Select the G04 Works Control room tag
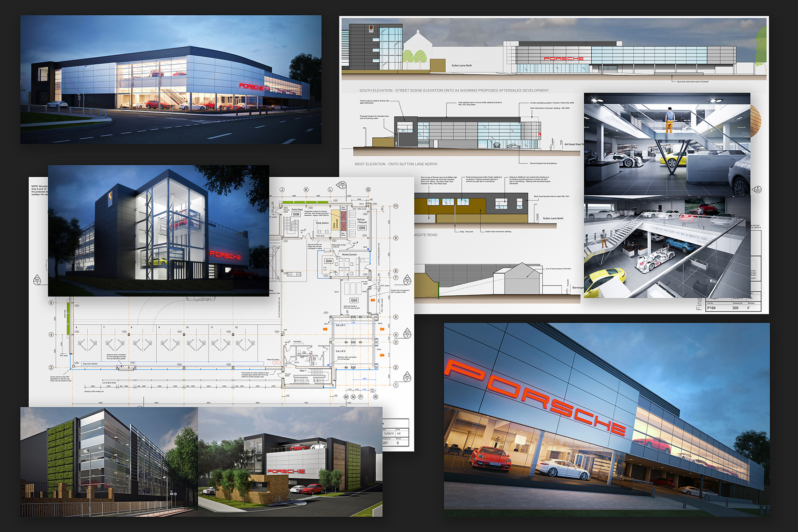The height and width of the screenshot is (532, 798). (328, 261)
